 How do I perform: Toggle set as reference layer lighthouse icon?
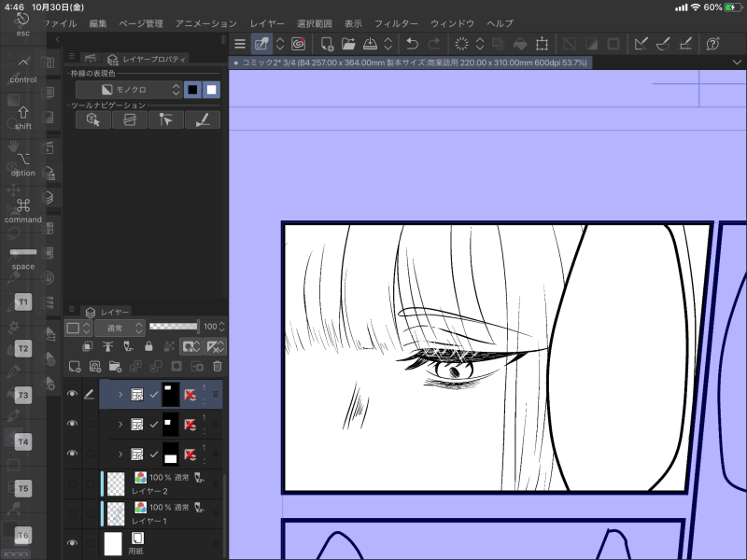click(107, 346)
